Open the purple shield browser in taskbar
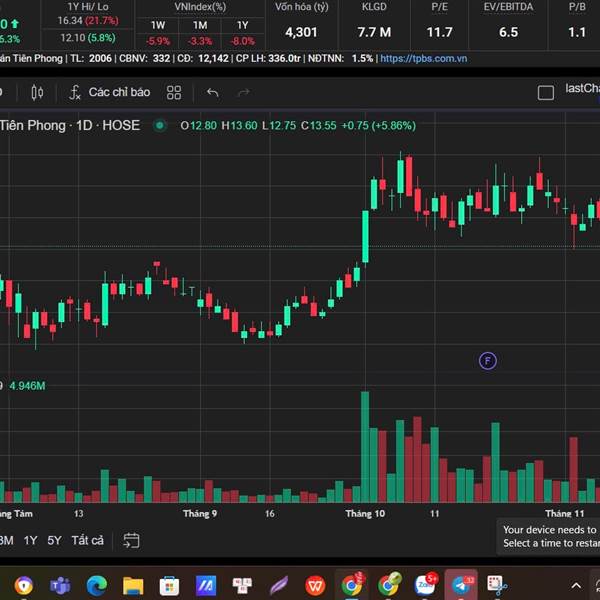 [x=24, y=585]
